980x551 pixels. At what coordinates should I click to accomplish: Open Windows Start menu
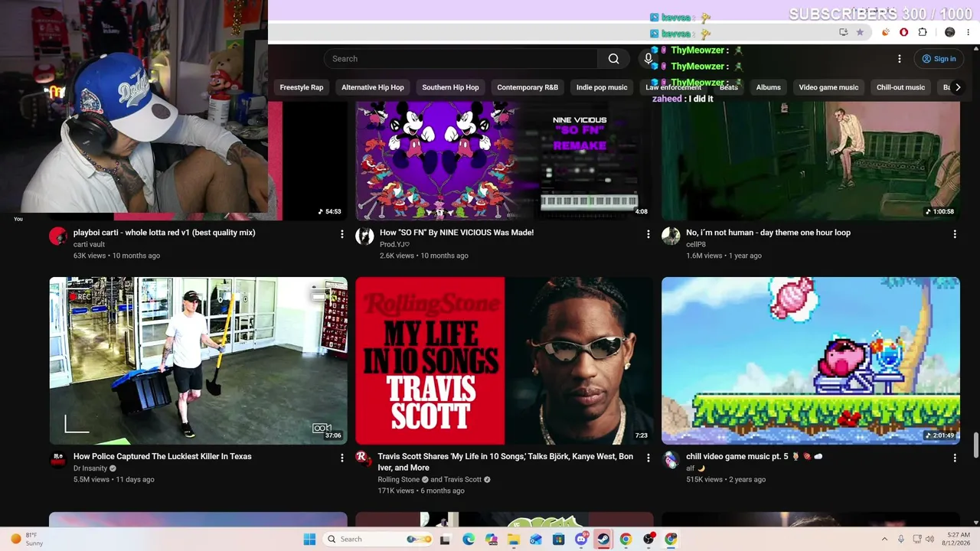pyautogui.click(x=309, y=539)
